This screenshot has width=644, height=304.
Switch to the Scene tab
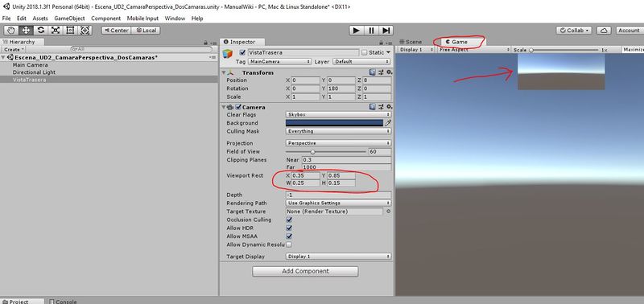[x=411, y=42]
